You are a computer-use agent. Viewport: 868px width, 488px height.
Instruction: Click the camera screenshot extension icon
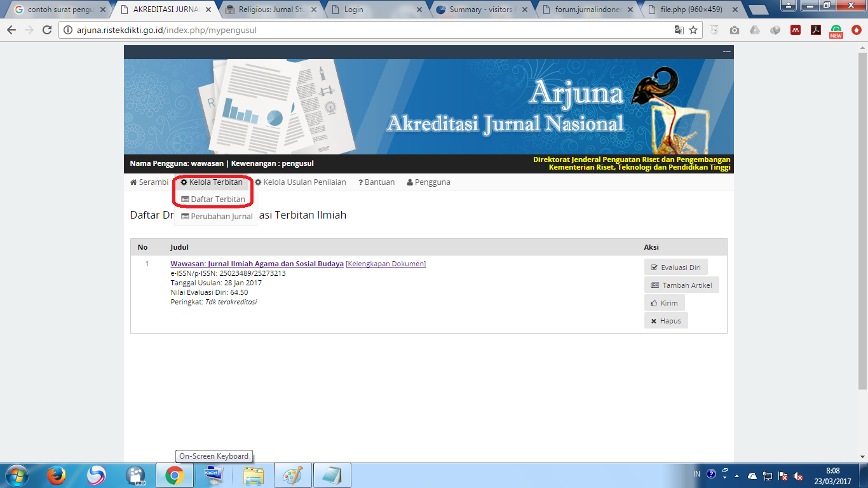(735, 30)
